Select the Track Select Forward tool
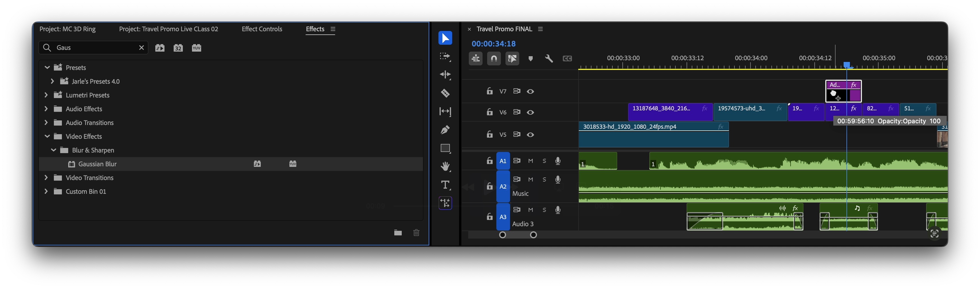Viewport: 980px width, 289px height. point(445,56)
